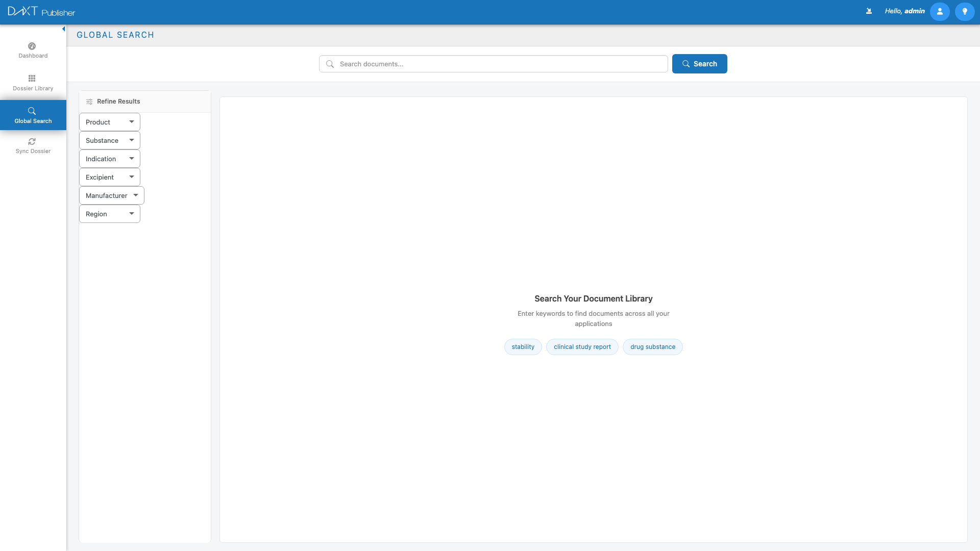Click the download icon near Hello admin

click(869, 11)
